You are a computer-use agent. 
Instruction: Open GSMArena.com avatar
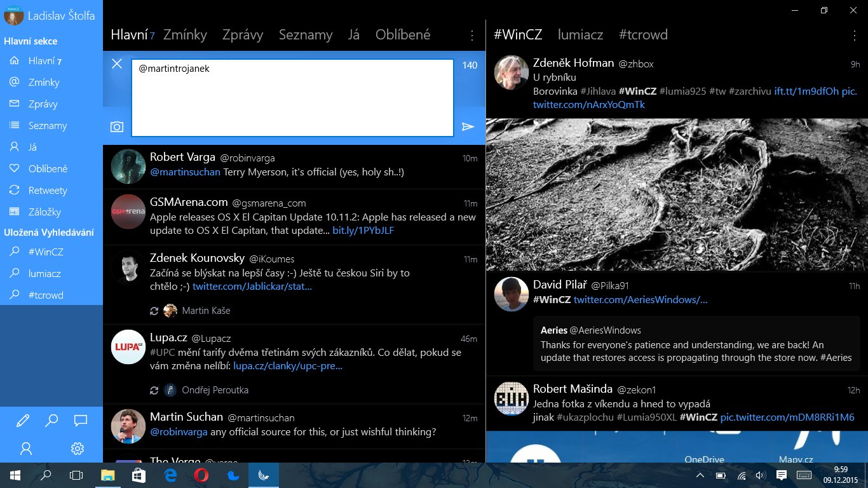point(128,212)
